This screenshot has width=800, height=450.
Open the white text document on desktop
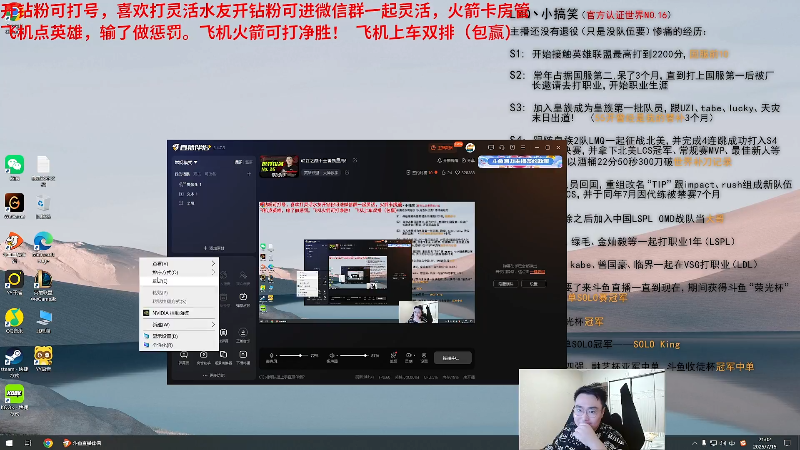tap(43, 170)
